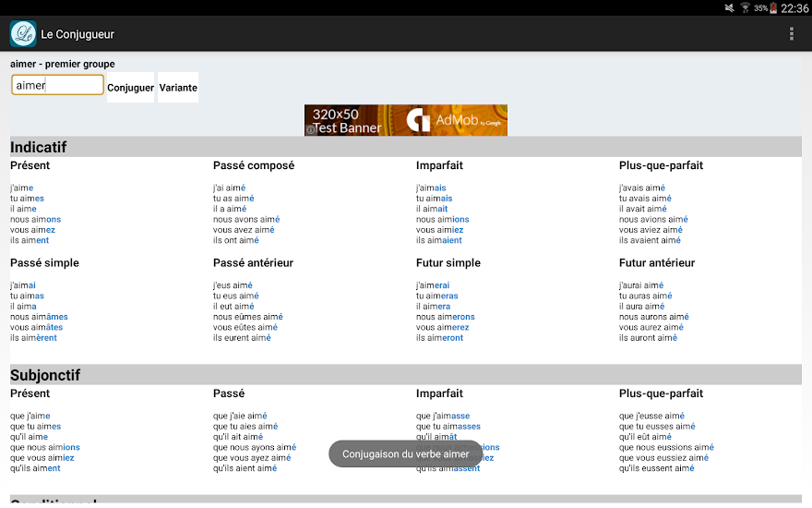Focus the verb input field containing aimer
812x508 pixels.
[x=57, y=85]
